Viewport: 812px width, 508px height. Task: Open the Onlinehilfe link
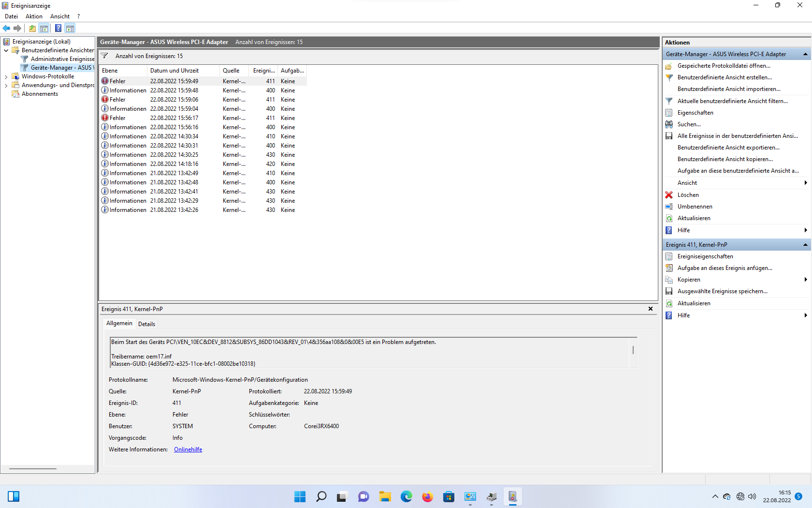188,449
